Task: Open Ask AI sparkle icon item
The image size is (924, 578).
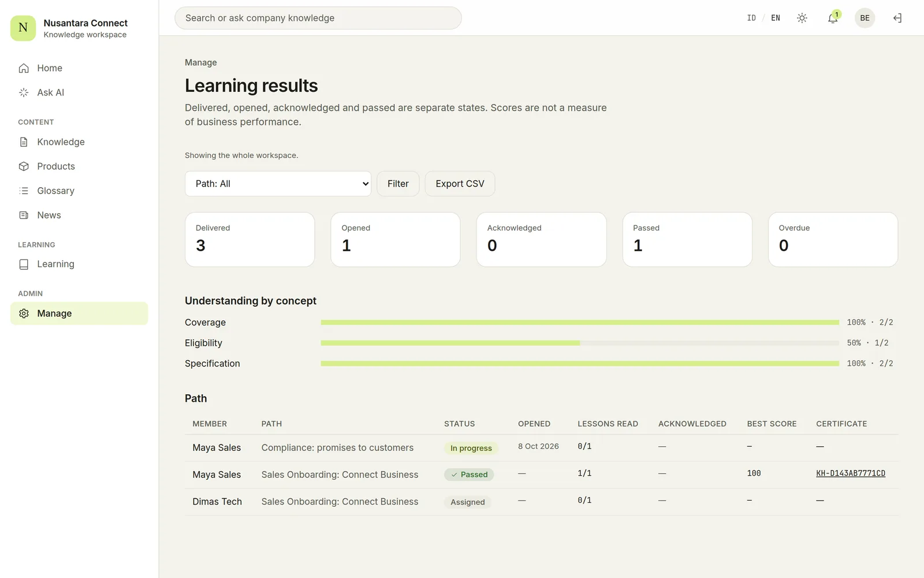Action: 79,92
